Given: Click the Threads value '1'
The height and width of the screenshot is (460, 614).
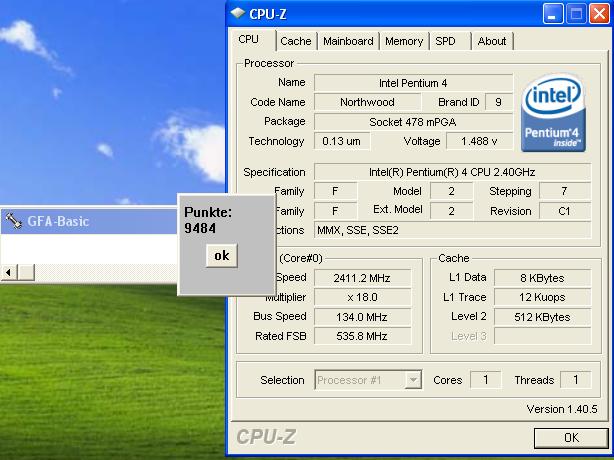Looking at the screenshot, I should coord(576,380).
